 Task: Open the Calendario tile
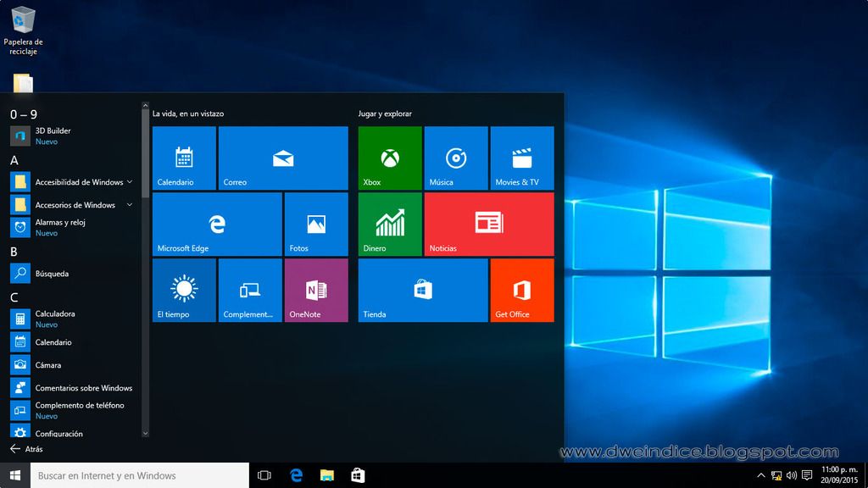point(184,158)
